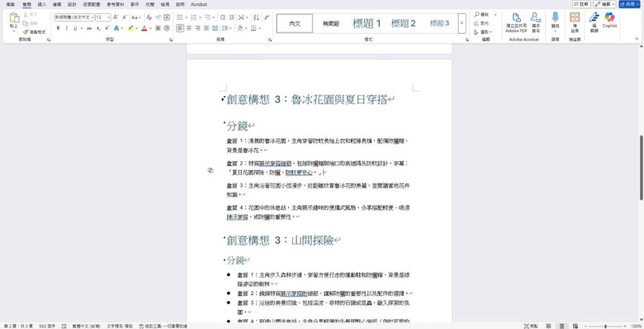The height and width of the screenshot is (329, 644).
Task: Decrease font size with the smaller A icon
Action: [125, 17]
